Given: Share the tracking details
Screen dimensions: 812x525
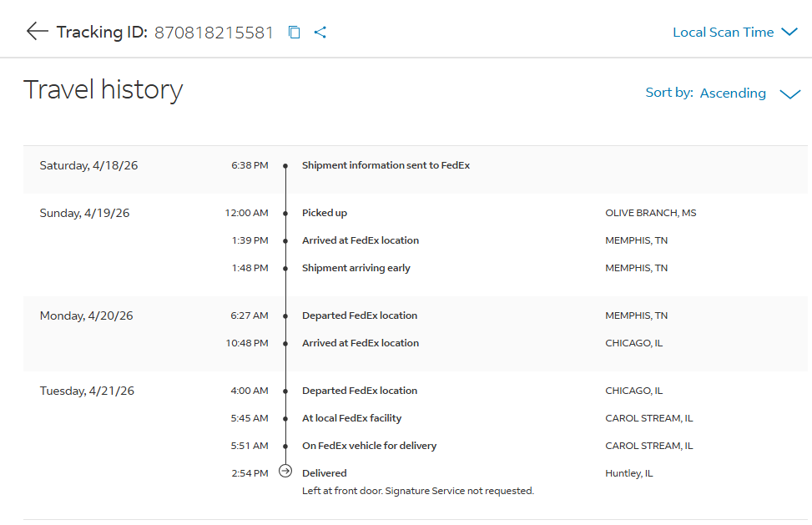Looking at the screenshot, I should point(320,32).
